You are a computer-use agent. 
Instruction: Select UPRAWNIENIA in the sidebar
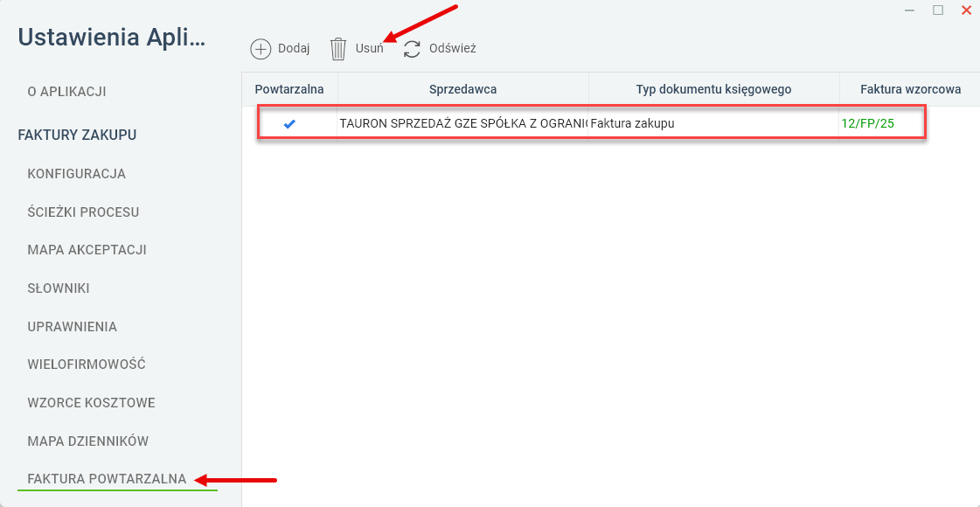point(73,327)
